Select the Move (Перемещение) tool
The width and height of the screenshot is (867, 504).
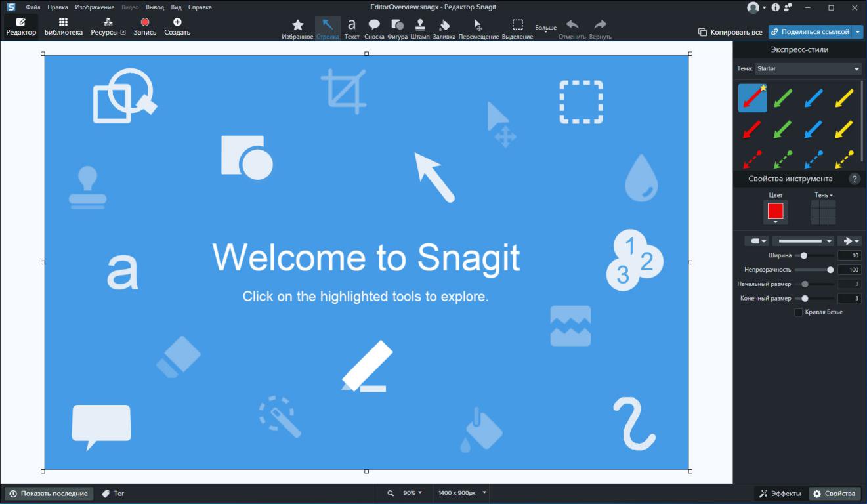(x=478, y=28)
